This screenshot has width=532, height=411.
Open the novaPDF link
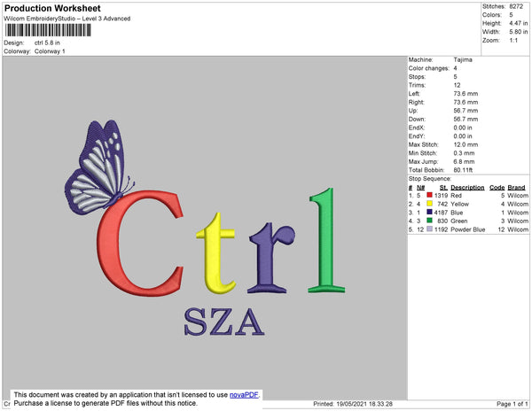[x=244, y=395]
